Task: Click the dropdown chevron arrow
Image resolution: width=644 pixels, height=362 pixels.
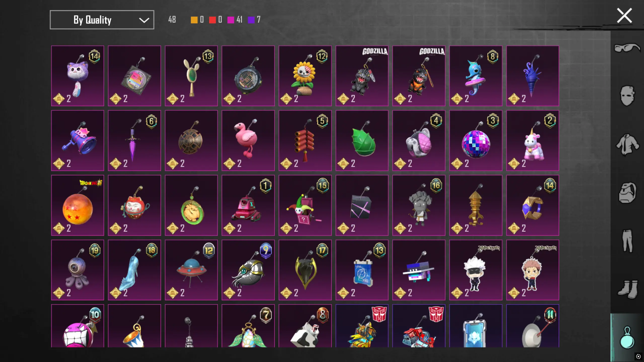Action: click(x=144, y=20)
